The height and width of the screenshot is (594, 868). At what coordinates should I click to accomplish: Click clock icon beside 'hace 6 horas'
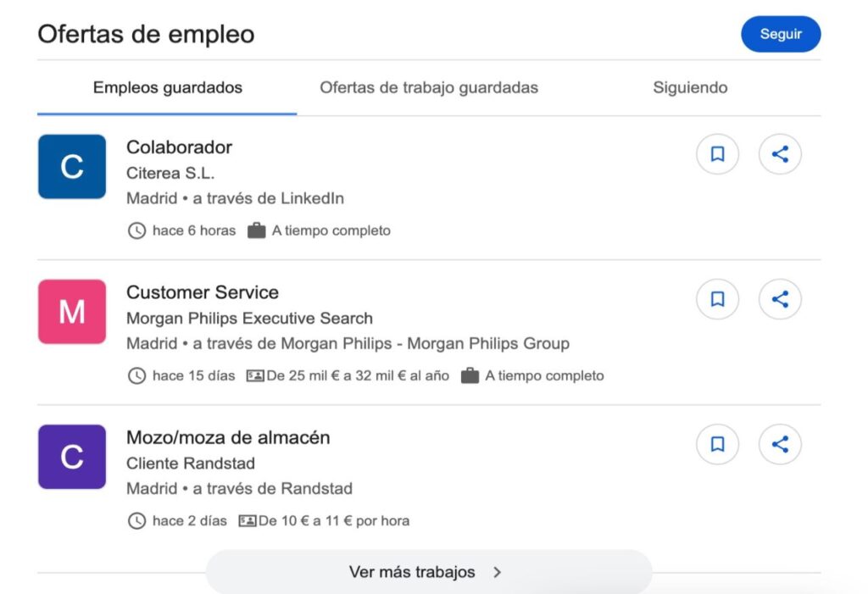(x=136, y=230)
